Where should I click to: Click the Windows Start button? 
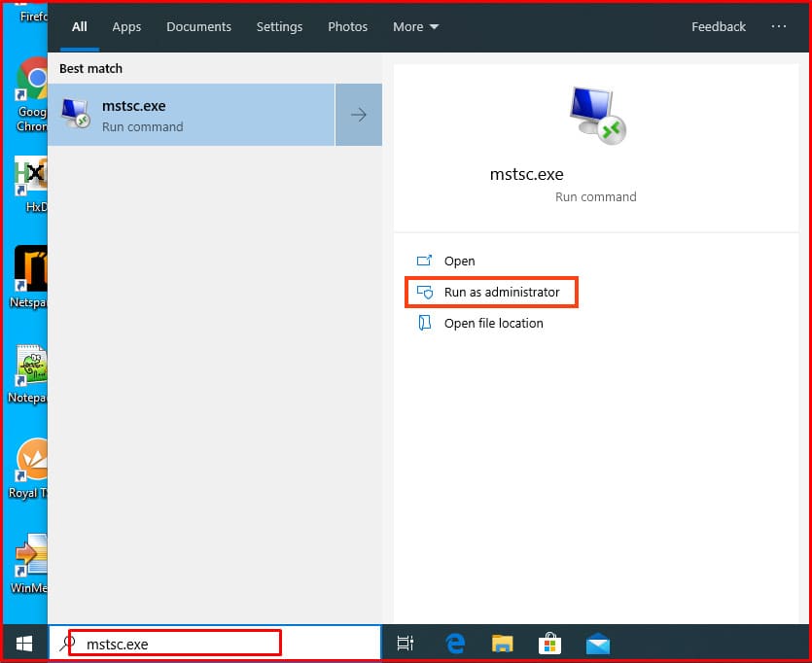tap(24, 643)
